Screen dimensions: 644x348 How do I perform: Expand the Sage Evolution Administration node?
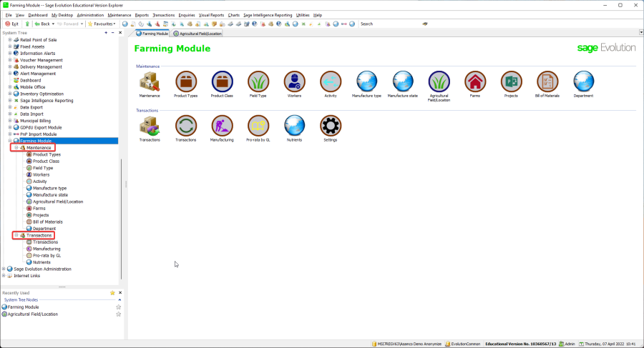pos(4,269)
